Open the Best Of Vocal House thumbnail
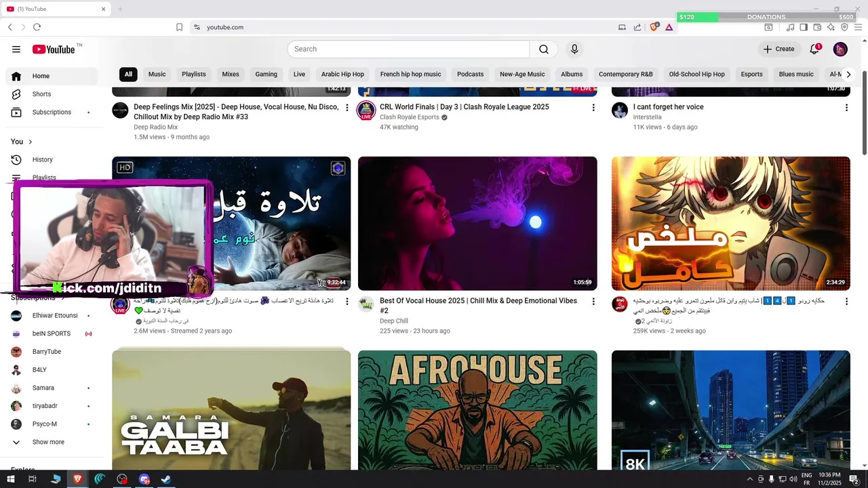Viewport: 868px width, 488px height. coord(477,224)
